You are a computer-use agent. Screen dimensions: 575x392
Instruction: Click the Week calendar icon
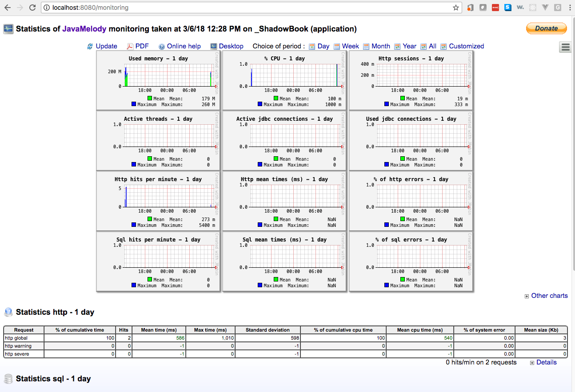(337, 46)
